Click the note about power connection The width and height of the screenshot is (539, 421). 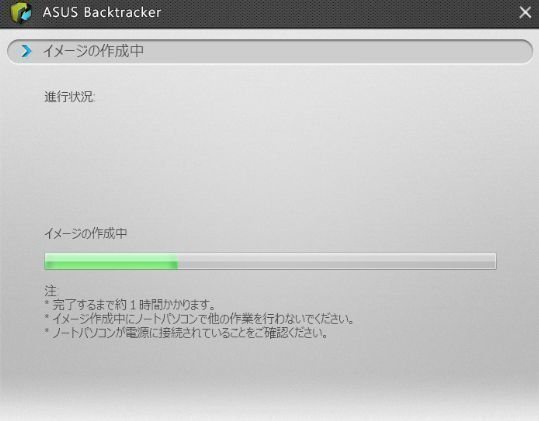[x=186, y=333]
